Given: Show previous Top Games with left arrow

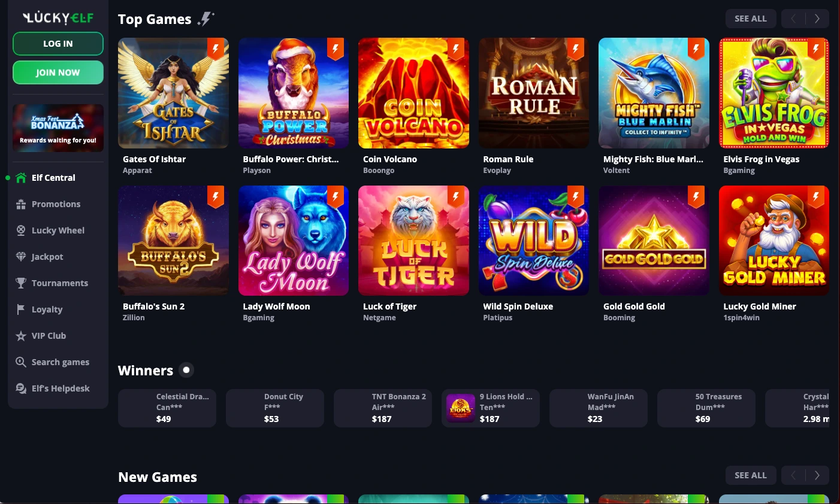Looking at the screenshot, I should pyautogui.click(x=793, y=19).
